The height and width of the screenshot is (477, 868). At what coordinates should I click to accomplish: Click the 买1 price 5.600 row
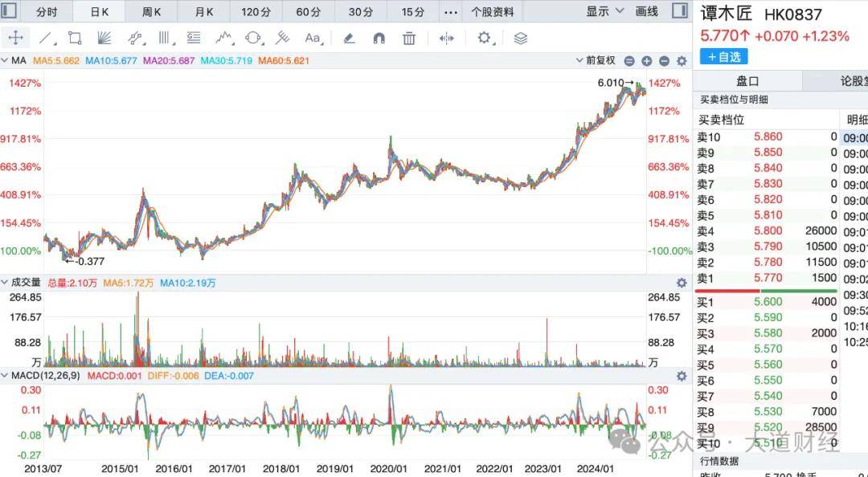pos(767,302)
